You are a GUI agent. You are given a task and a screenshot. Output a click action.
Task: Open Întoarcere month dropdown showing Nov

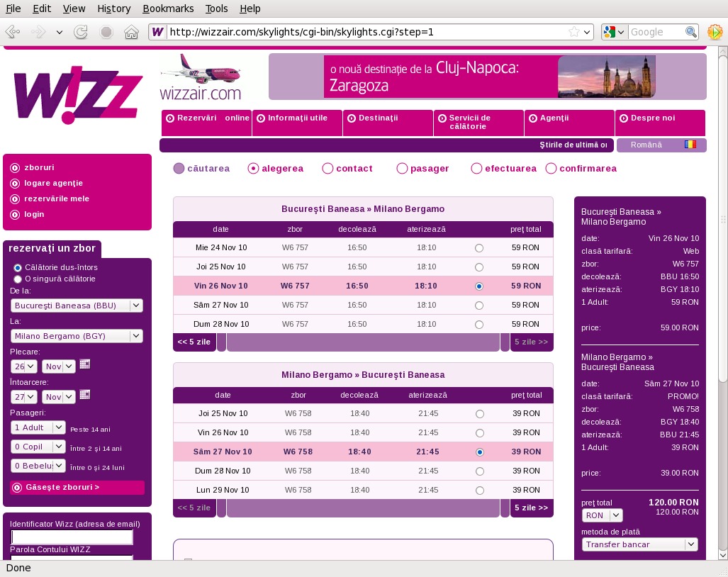(x=59, y=398)
